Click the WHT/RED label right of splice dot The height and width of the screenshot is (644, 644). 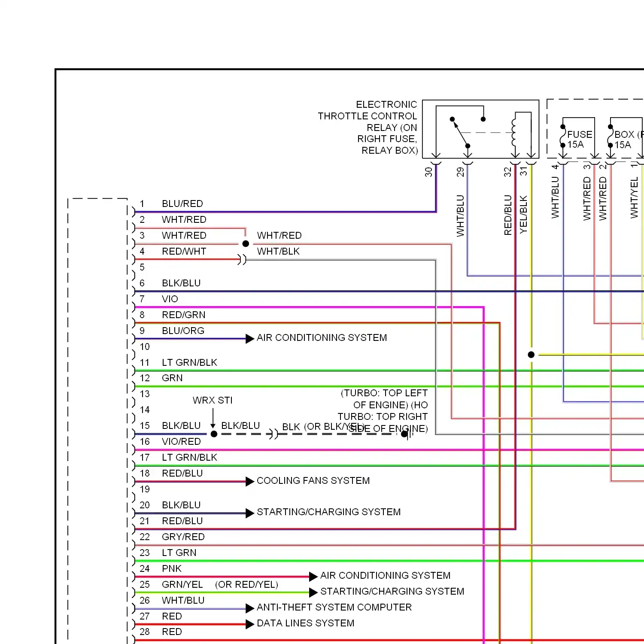coord(279,235)
